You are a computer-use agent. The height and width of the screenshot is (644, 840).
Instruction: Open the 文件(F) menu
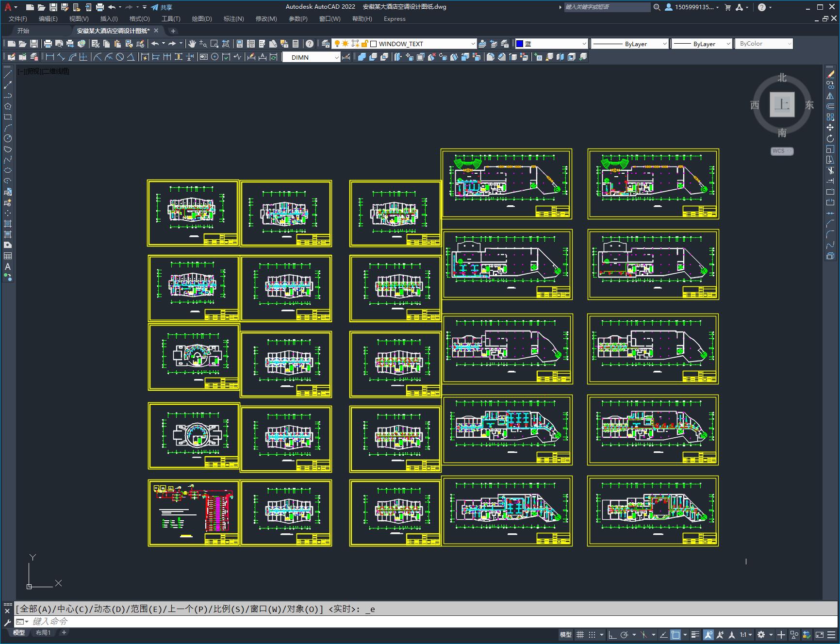point(18,19)
